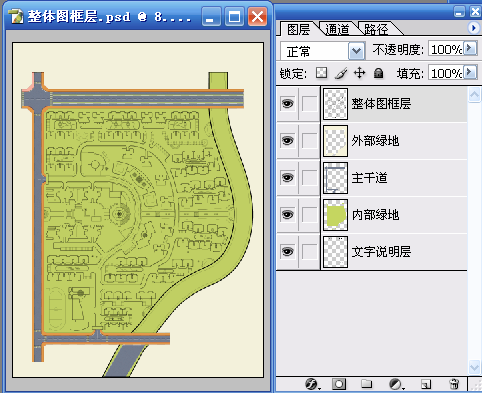482x393 pixels.
Task: Open the add layer style menu icon
Action: coord(312,384)
